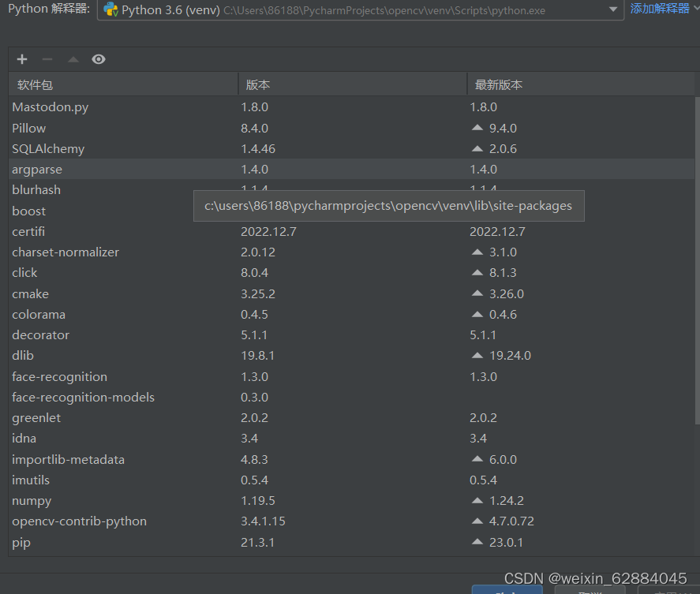Viewport: 700px width, 594px height.
Task: Select the argparse package row
Action: click(351, 169)
